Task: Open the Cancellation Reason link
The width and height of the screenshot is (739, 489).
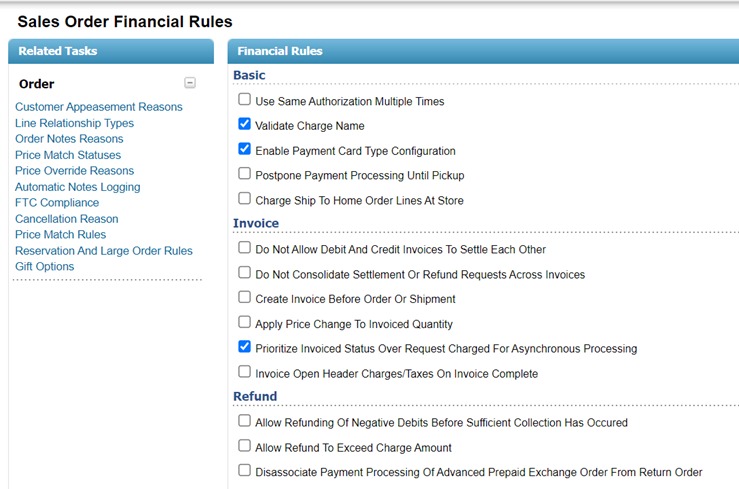Action: coord(67,219)
